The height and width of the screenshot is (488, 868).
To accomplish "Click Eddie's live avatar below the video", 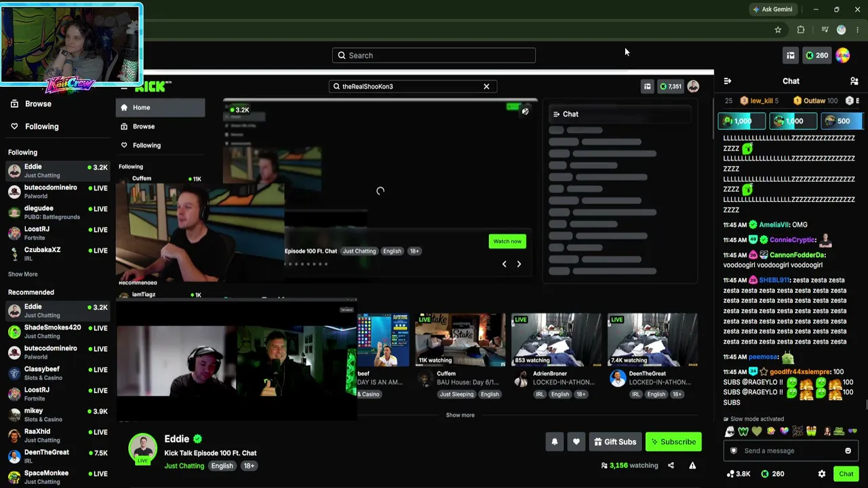I will coord(143,448).
